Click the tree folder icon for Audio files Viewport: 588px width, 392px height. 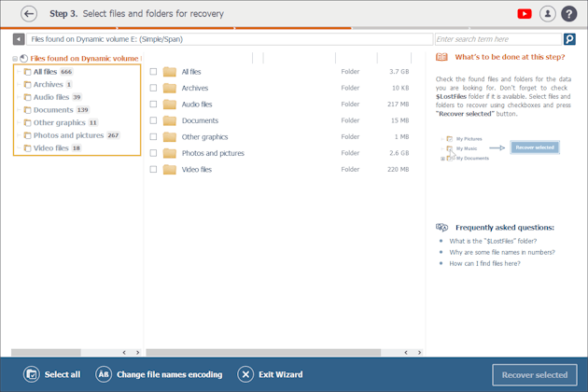coord(27,97)
